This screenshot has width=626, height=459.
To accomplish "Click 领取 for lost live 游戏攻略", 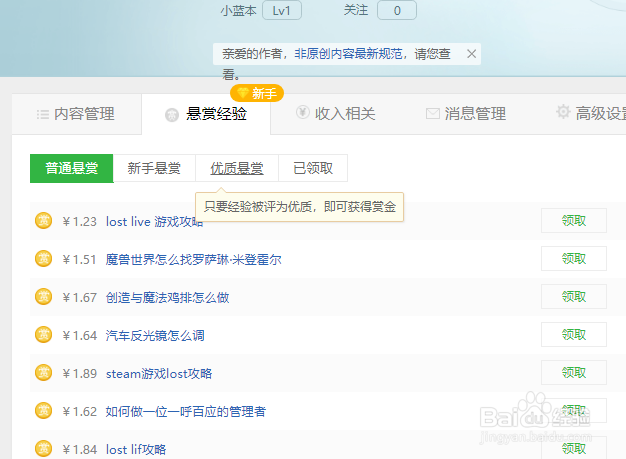I will (x=574, y=220).
